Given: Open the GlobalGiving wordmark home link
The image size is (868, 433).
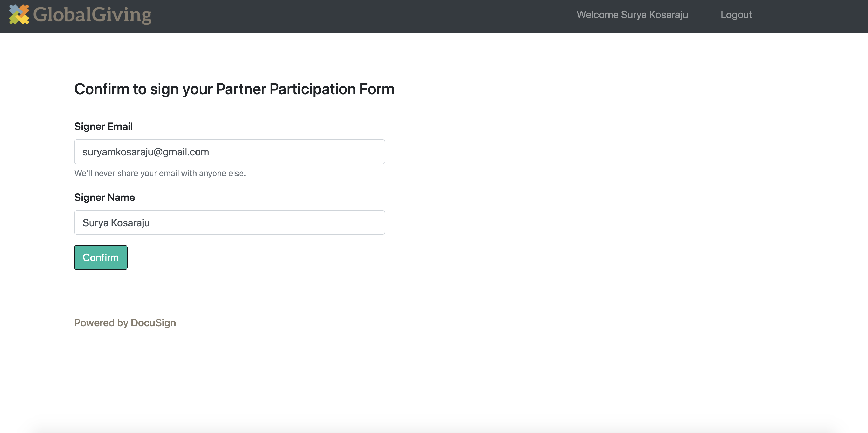Looking at the screenshot, I should (x=92, y=15).
